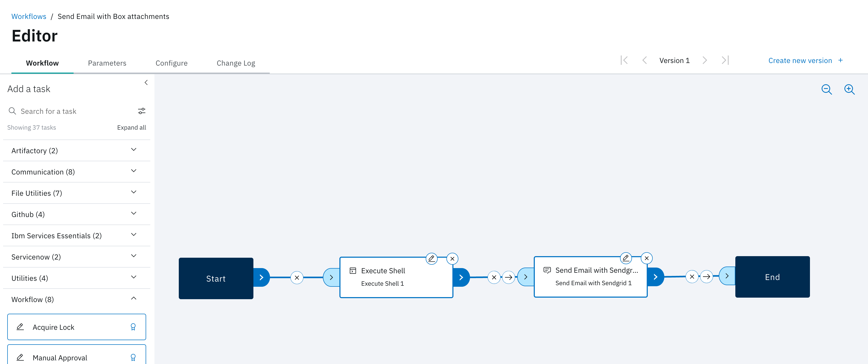Click the Execute Shell node delete icon
868x364 pixels.
pyautogui.click(x=453, y=258)
